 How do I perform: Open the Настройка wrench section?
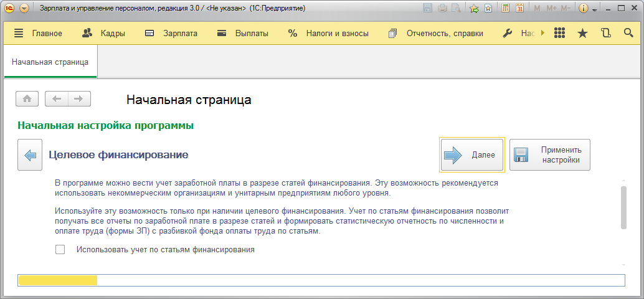click(x=519, y=34)
